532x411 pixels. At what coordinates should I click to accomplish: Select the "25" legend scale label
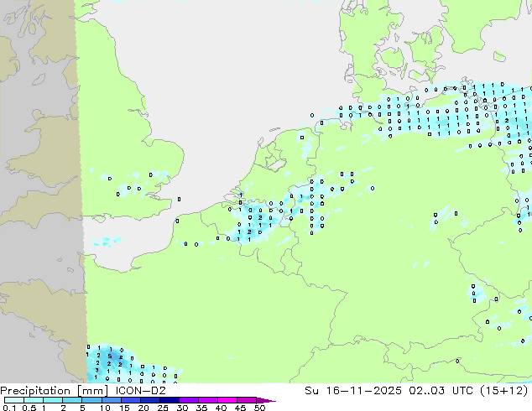163,408
